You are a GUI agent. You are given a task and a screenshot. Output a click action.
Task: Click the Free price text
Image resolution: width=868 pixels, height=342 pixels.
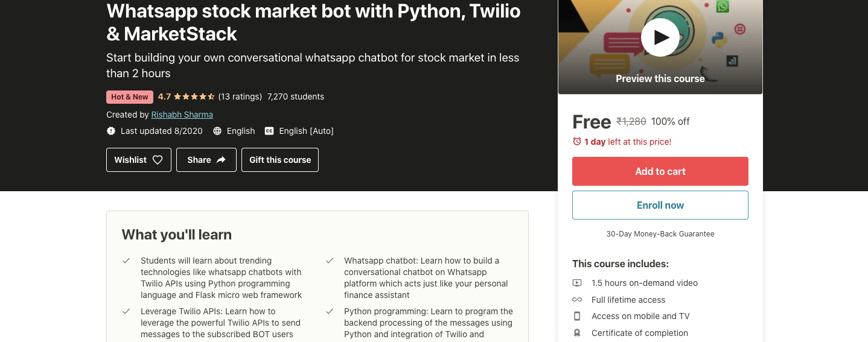pyautogui.click(x=592, y=122)
